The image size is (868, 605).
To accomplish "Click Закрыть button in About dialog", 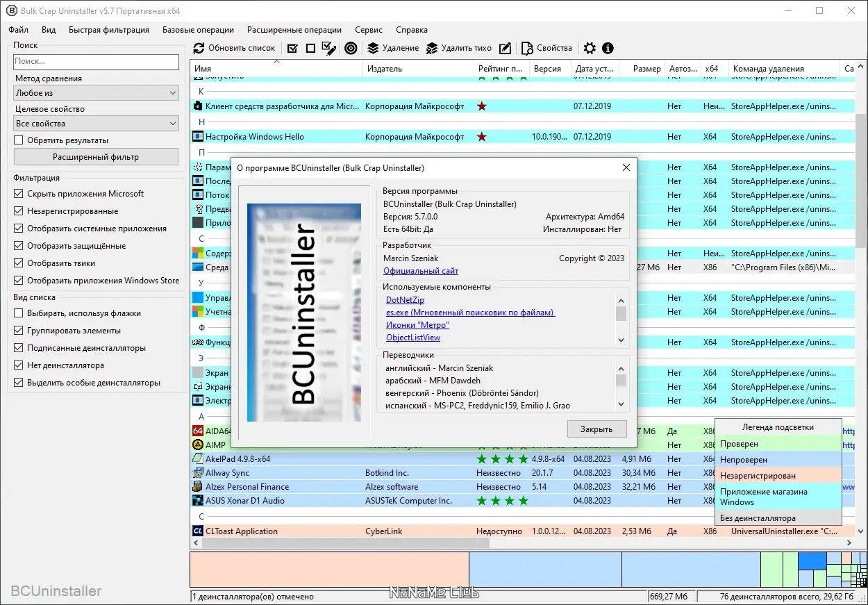I will pyautogui.click(x=596, y=429).
